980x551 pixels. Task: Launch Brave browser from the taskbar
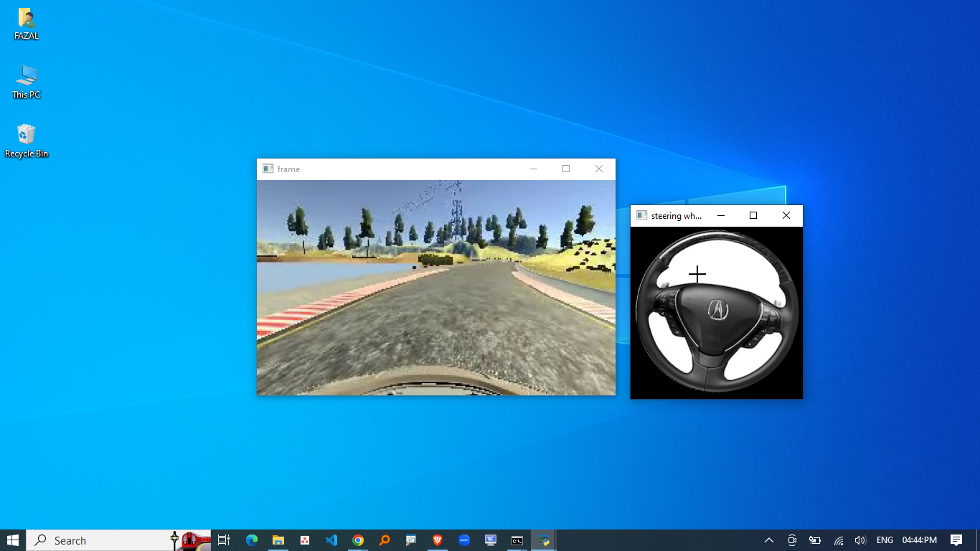click(x=438, y=540)
